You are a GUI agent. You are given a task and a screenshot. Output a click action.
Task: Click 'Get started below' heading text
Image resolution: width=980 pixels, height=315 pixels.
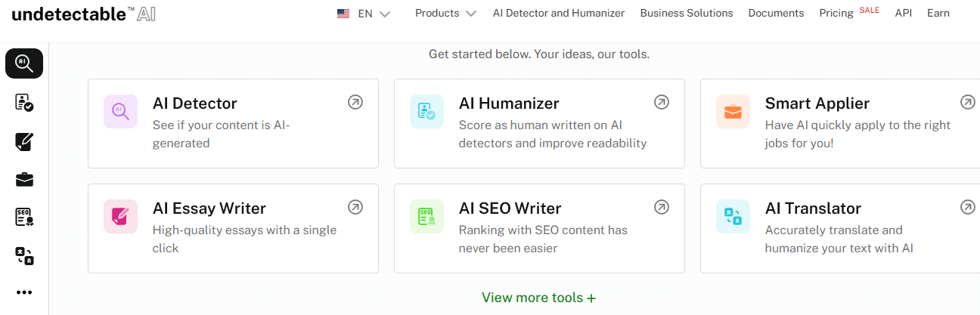point(539,54)
